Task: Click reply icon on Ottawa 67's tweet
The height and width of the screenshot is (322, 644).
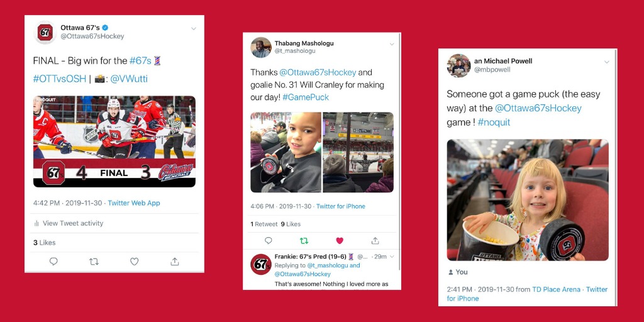Action: (53, 261)
